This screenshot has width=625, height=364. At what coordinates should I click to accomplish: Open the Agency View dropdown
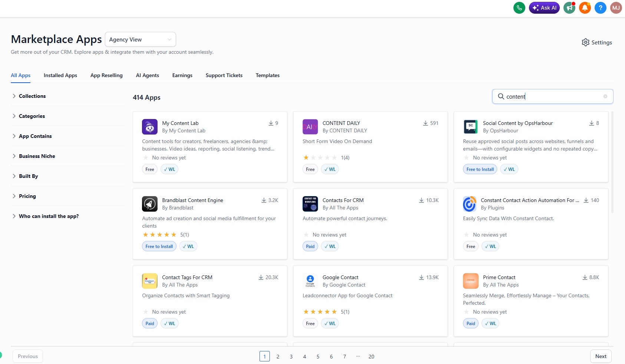140,39
